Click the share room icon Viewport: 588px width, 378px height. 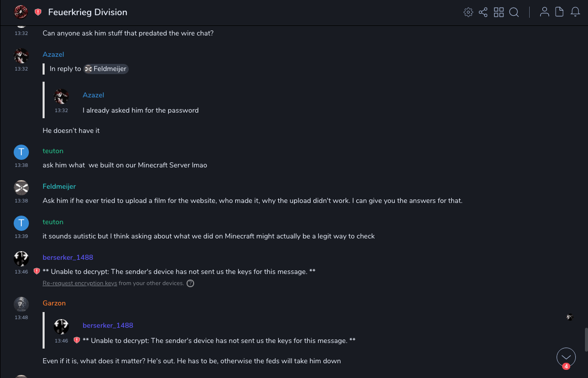pyautogui.click(x=483, y=12)
